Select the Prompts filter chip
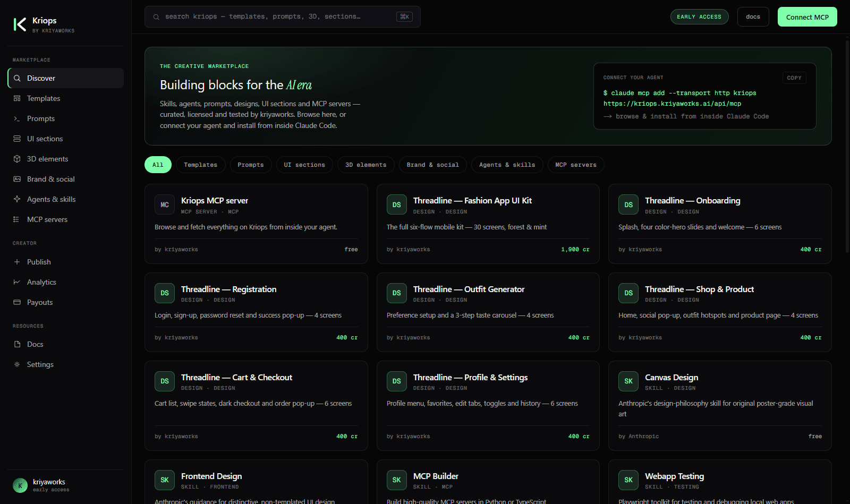 tap(251, 165)
